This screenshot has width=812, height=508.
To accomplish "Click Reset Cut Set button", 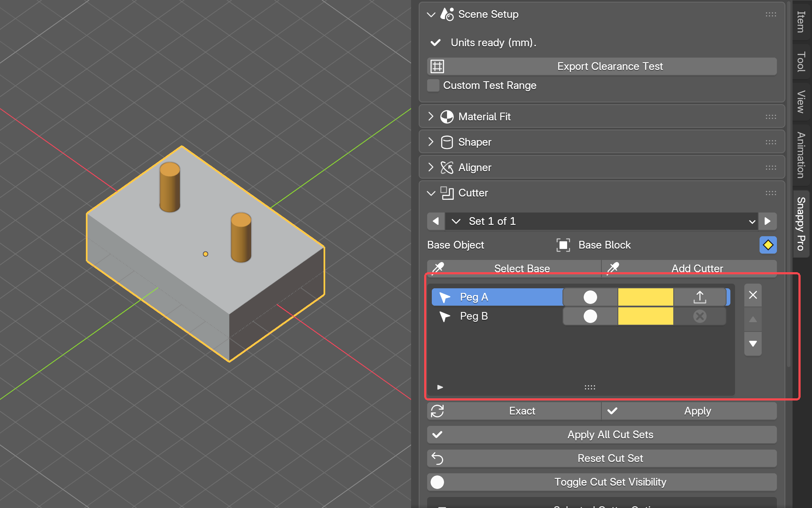I will [602, 458].
